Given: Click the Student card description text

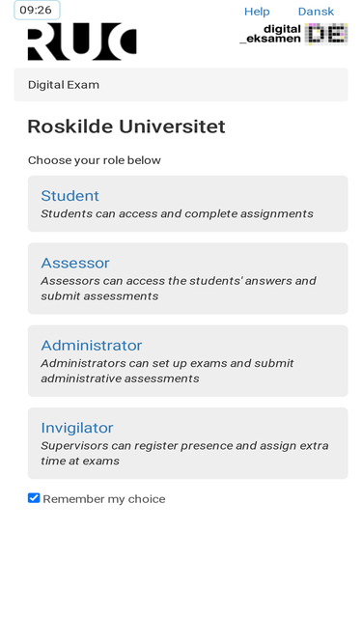Looking at the screenshot, I should 177,214.
